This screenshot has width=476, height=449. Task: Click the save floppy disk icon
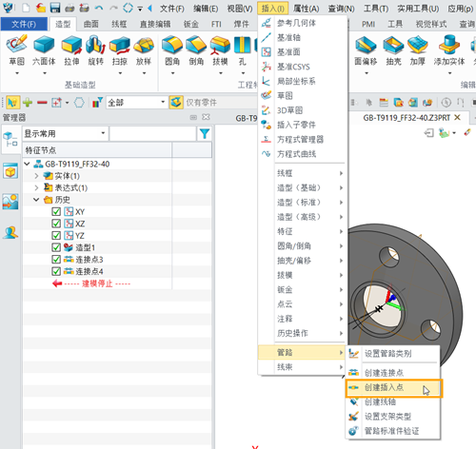55,8
